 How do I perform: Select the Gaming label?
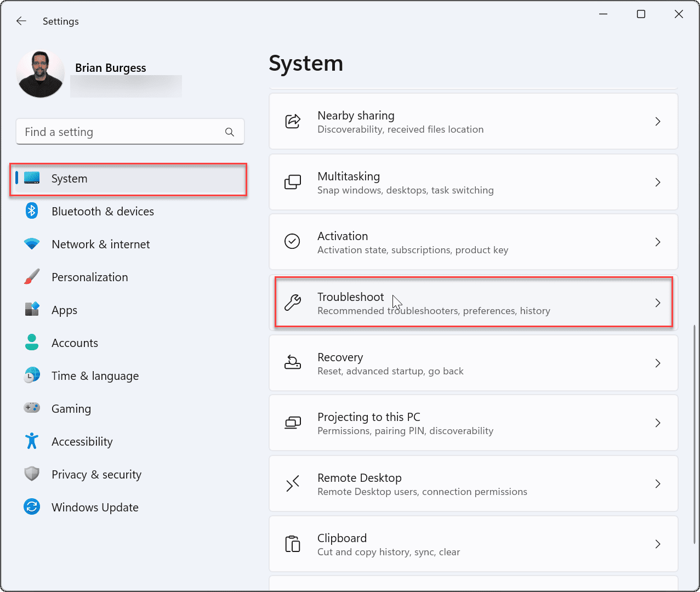[x=71, y=409]
